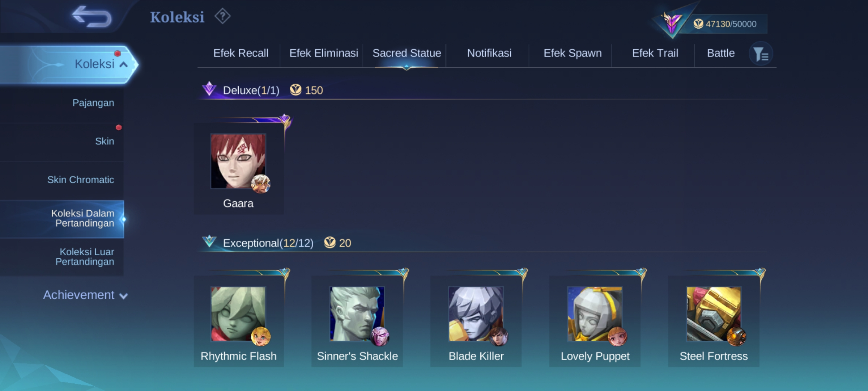Image resolution: width=868 pixels, height=391 pixels.
Task: Open the Efek Spawn tab
Action: 573,53
